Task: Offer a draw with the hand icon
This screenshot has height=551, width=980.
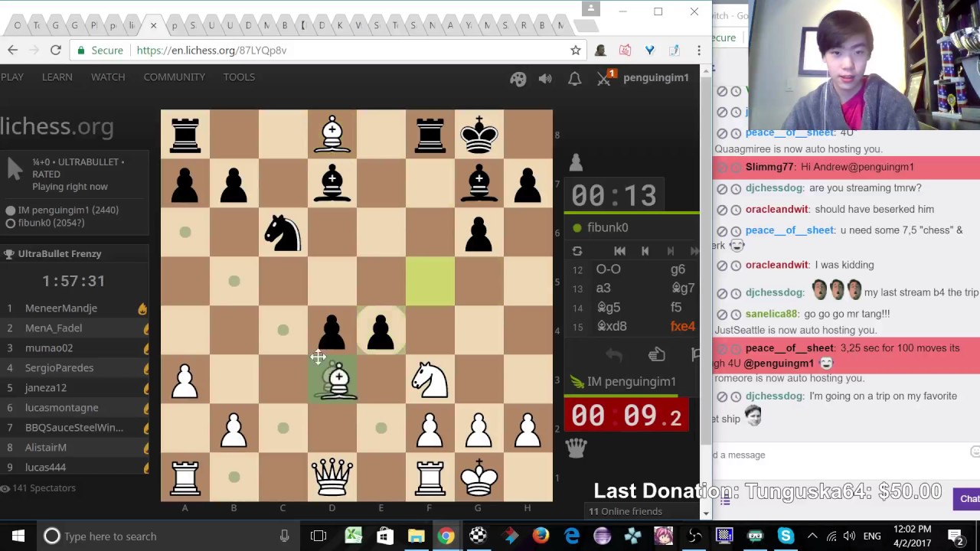Action: [x=656, y=354]
